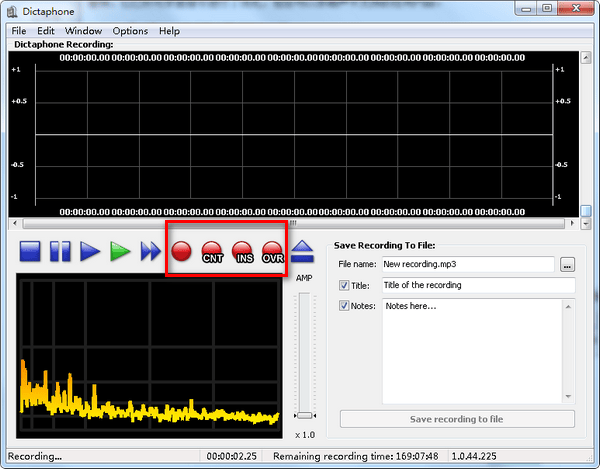600x469 pixels.
Task: Click the AMP amplification slider handle
Action: point(304,414)
